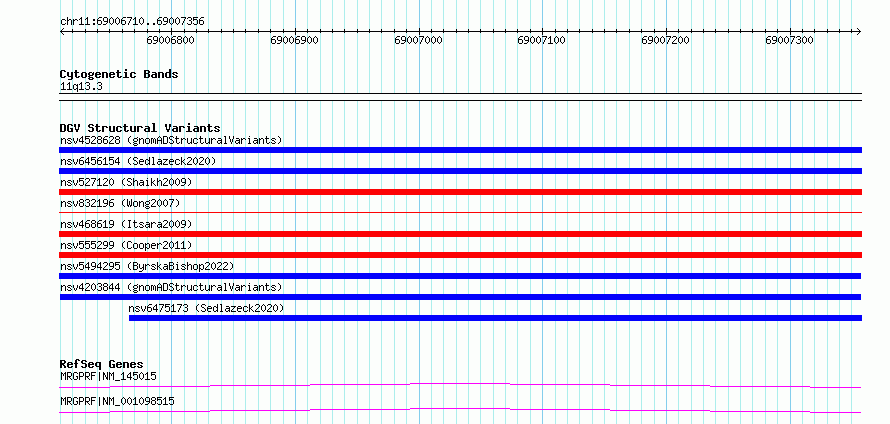Click the RefSeq Genes track heading
Image resolution: width=890 pixels, height=424 pixels.
click(x=102, y=364)
